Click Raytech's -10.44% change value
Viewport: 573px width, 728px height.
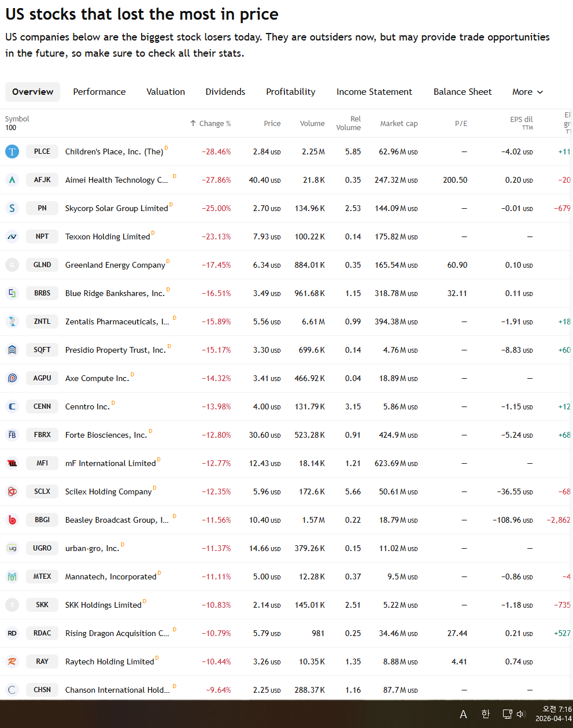pos(216,662)
